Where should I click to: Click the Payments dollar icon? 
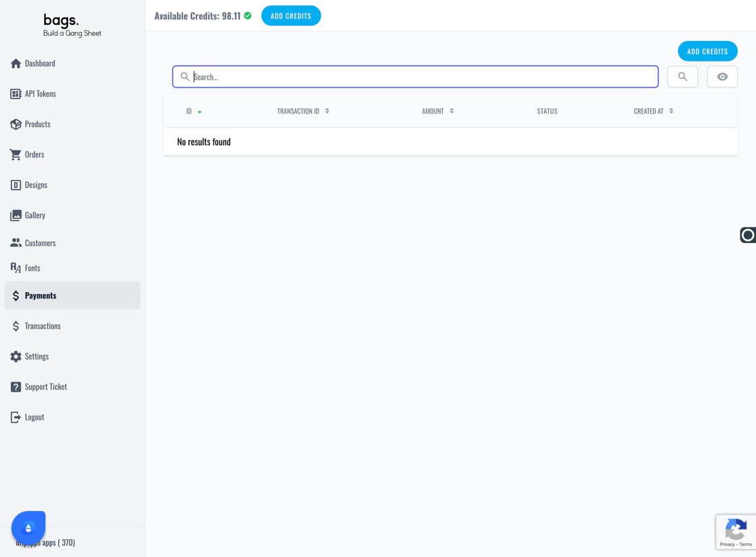click(16, 296)
